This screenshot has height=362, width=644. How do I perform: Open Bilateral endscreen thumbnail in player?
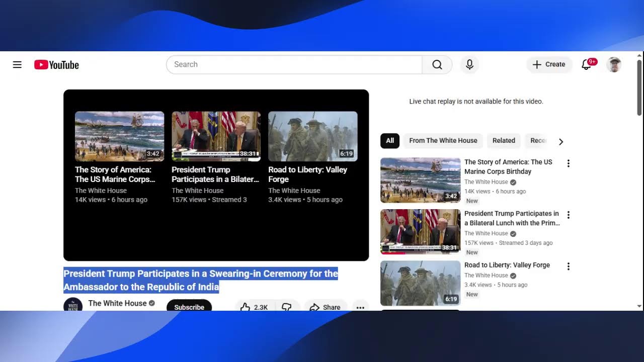click(216, 136)
